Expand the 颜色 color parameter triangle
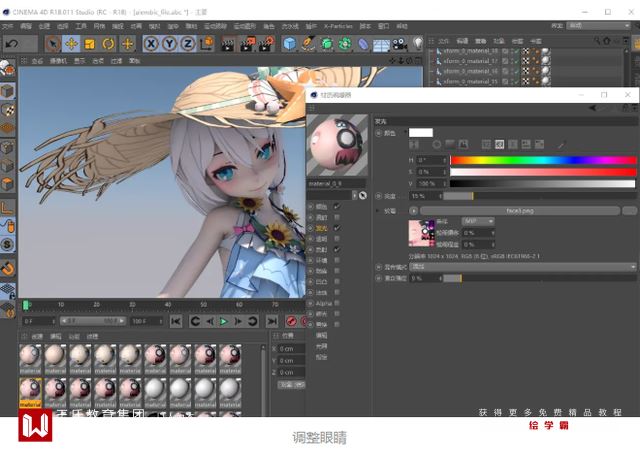Screen dimensions: 640x455 click(x=405, y=133)
